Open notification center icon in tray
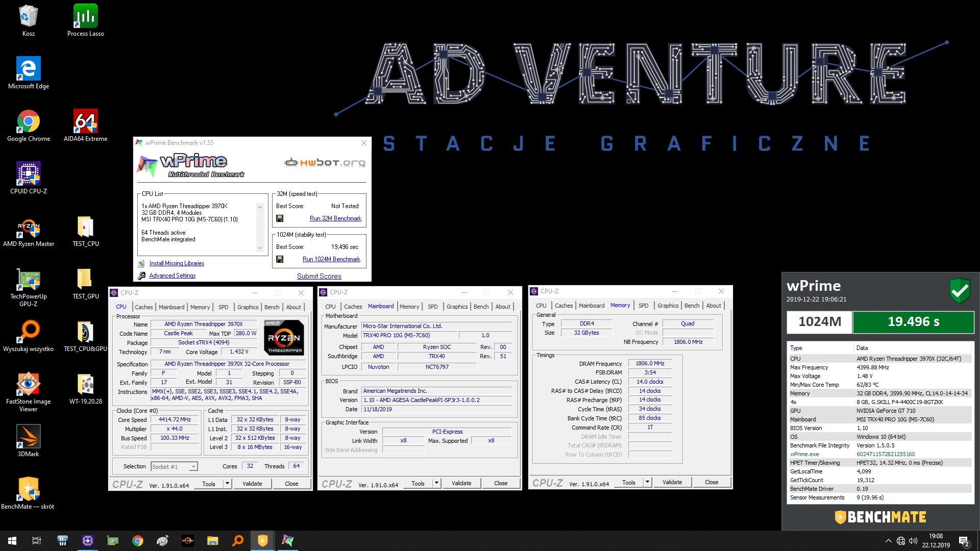The image size is (980, 551). [964, 541]
